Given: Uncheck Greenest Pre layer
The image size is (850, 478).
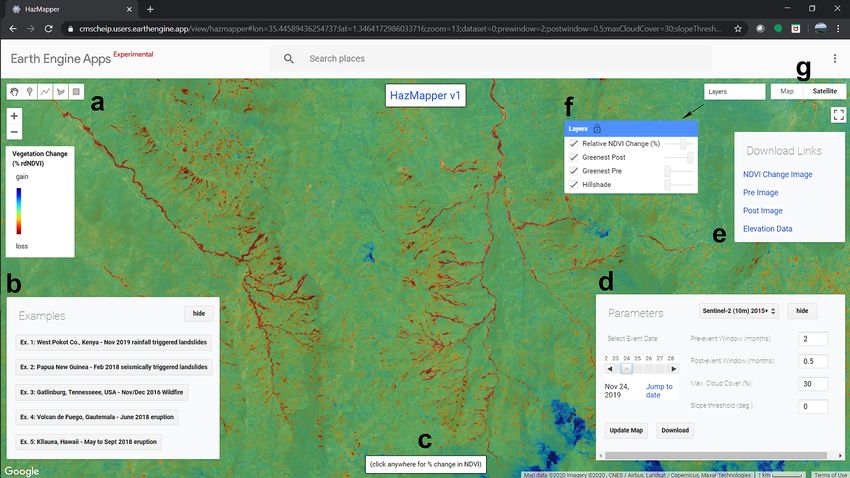Looking at the screenshot, I should (x=574, y=171).
